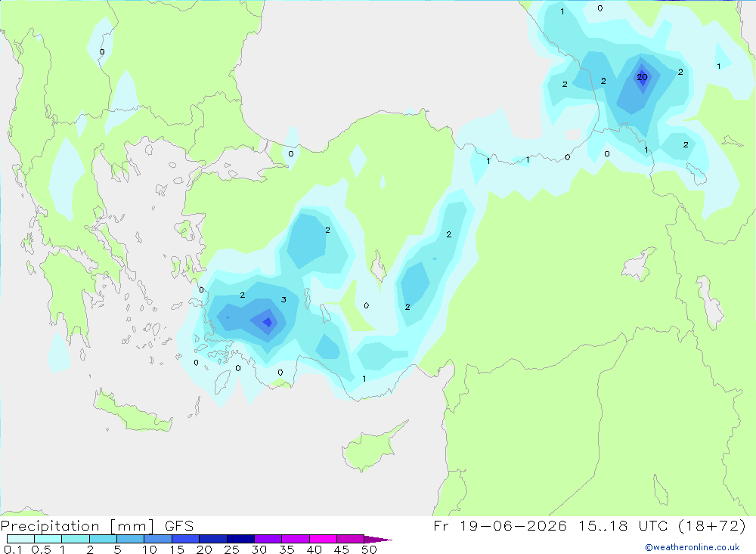The height and width of the screenshot is (554, 756).
Task: Click the over-50 arrow tip of the legend
Action: click(378, 540)
